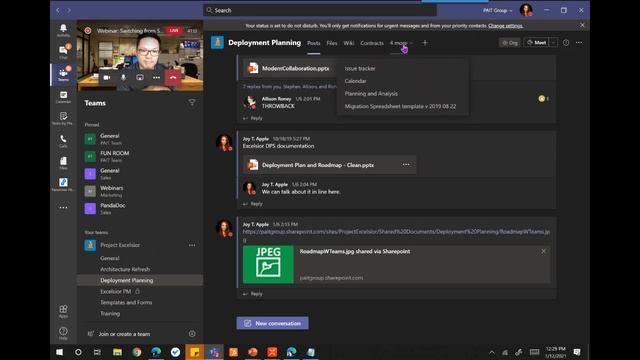Select Deployment Planning channel
Image resolution: width=640 pixels, height=360 pixels.
127,280
